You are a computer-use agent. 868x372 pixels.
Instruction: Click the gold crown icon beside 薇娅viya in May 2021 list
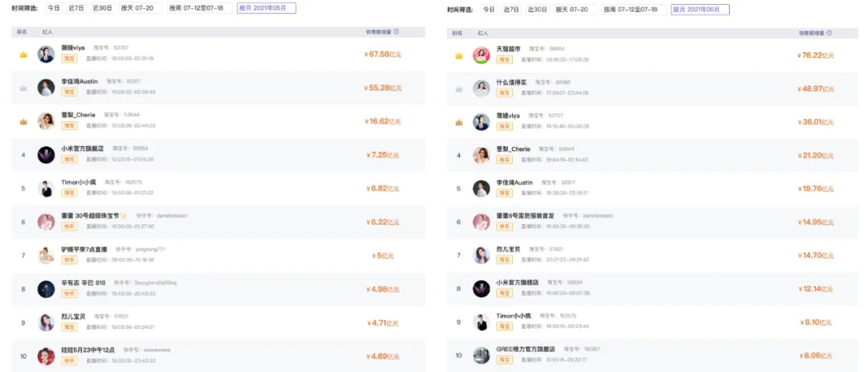point(23,55)
